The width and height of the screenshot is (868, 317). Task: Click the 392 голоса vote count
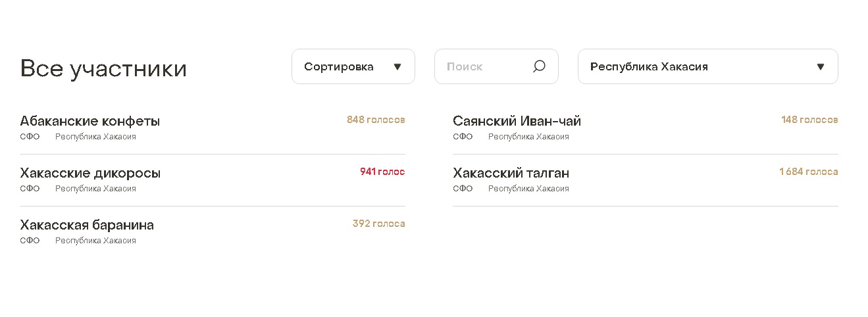pos(379,224)
